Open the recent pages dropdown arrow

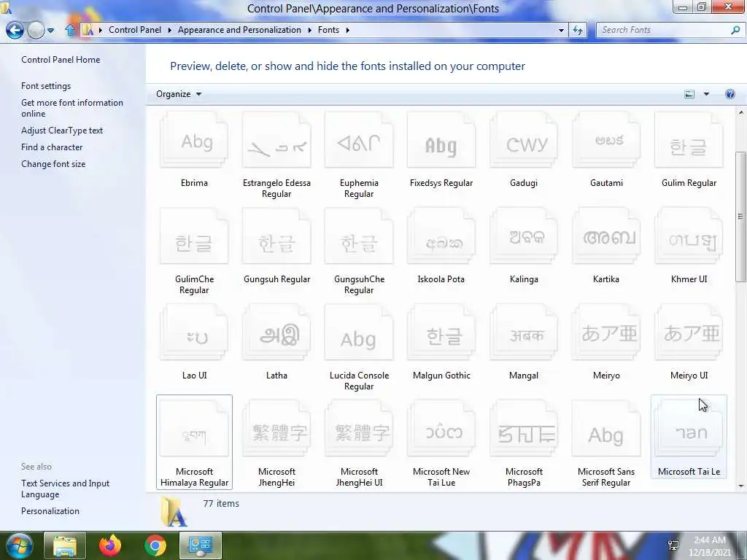(50, 31)
